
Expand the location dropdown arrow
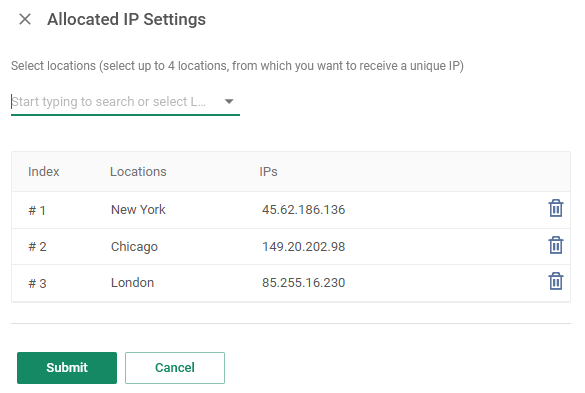coord(229,101)
